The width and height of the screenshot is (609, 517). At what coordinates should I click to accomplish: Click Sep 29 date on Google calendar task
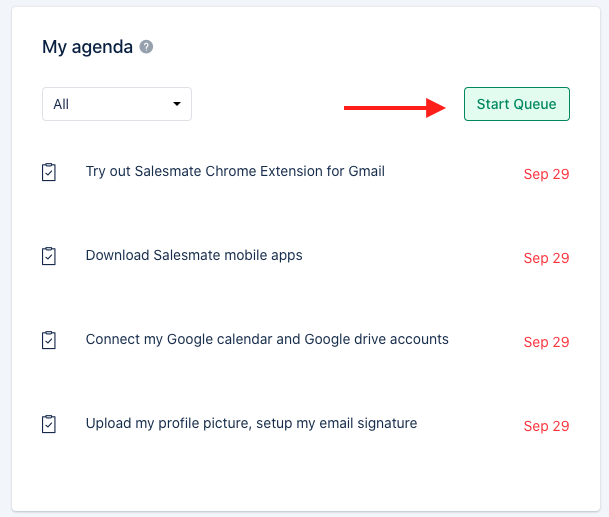(x=546, y=342)
